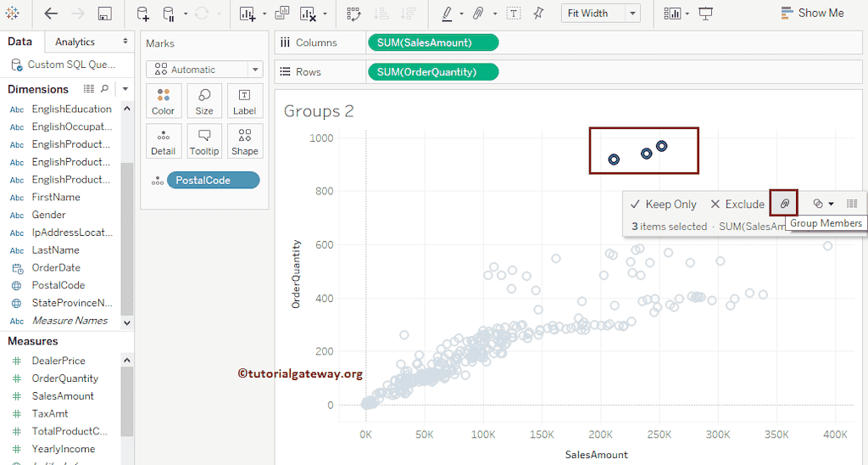
Task: Select Custom SQL Query data source
Action: coord(64,64)
